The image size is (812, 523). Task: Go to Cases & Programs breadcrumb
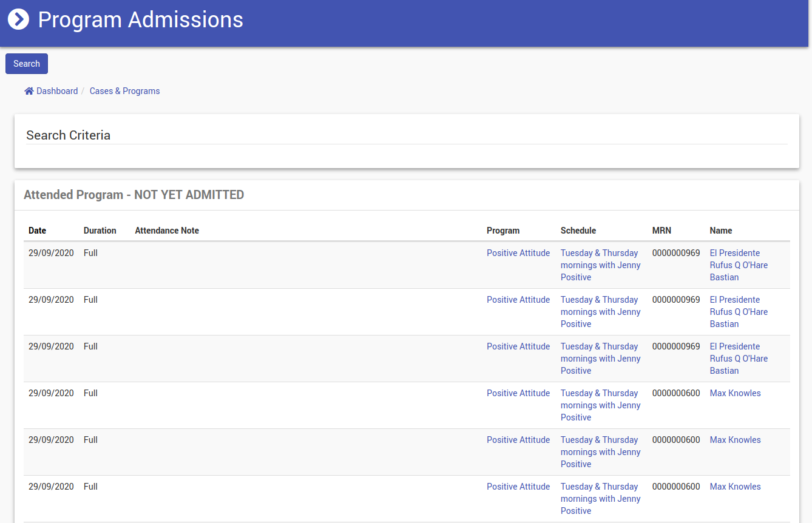point(124,91)
